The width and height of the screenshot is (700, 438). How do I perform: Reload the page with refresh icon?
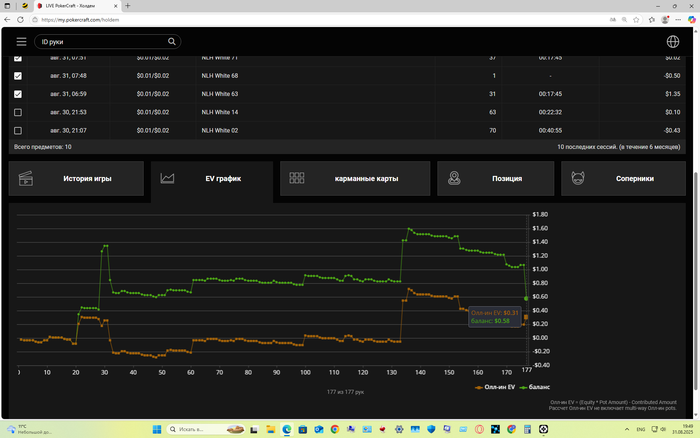click(x=21, y=20)
